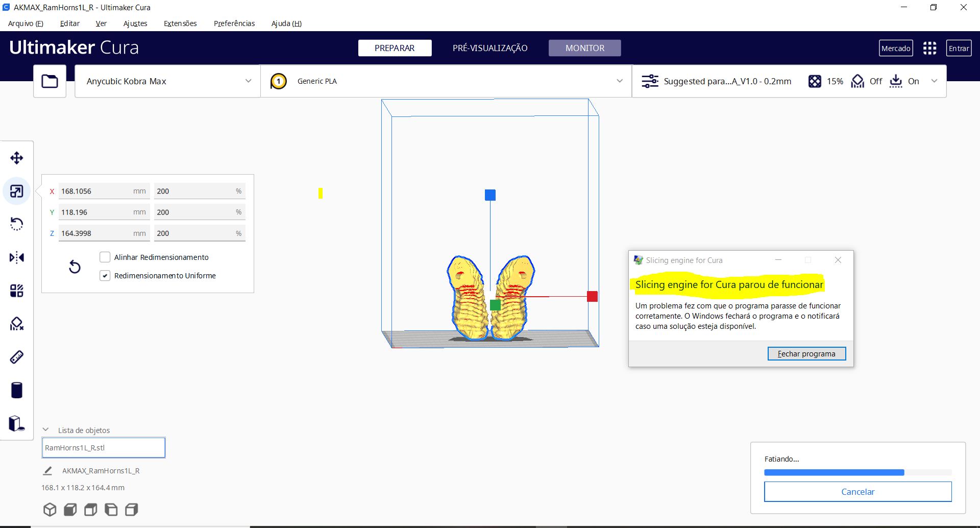
Task: Cancel the slicing progress
Action: click(857, 491)
